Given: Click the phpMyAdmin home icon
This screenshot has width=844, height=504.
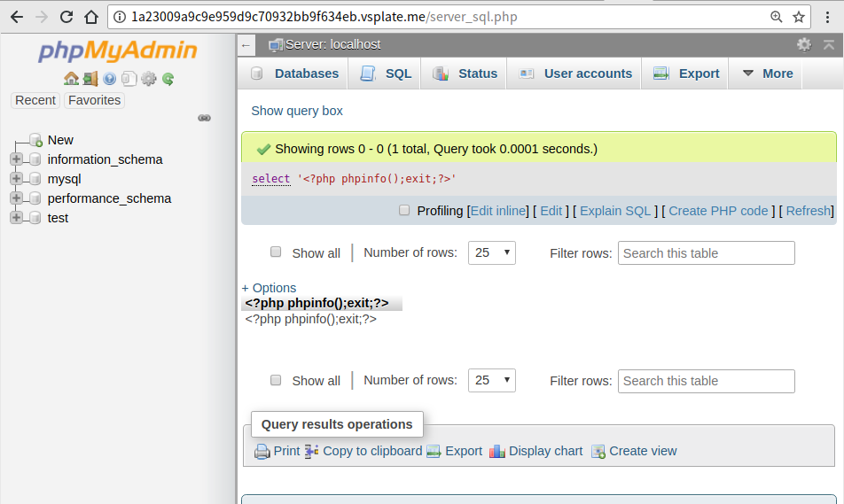Looking at the screenshot, I should coord(71,79).
